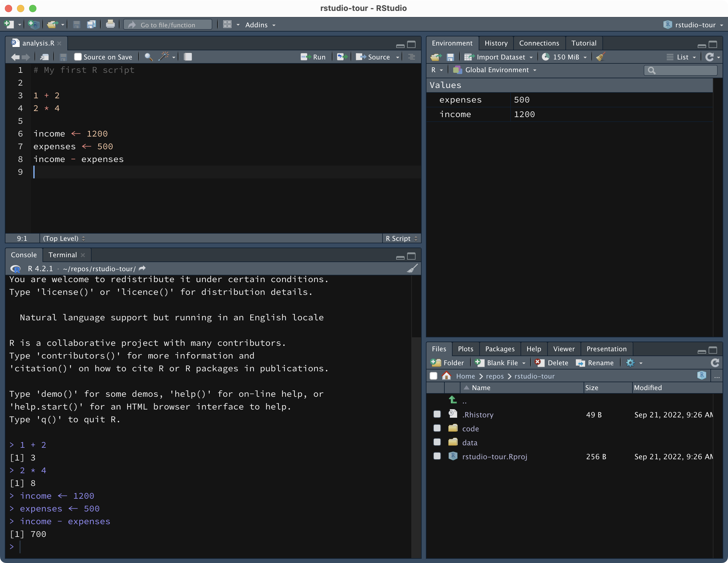Check the box for the code folder
728x563 pixels.
point(437,428)
